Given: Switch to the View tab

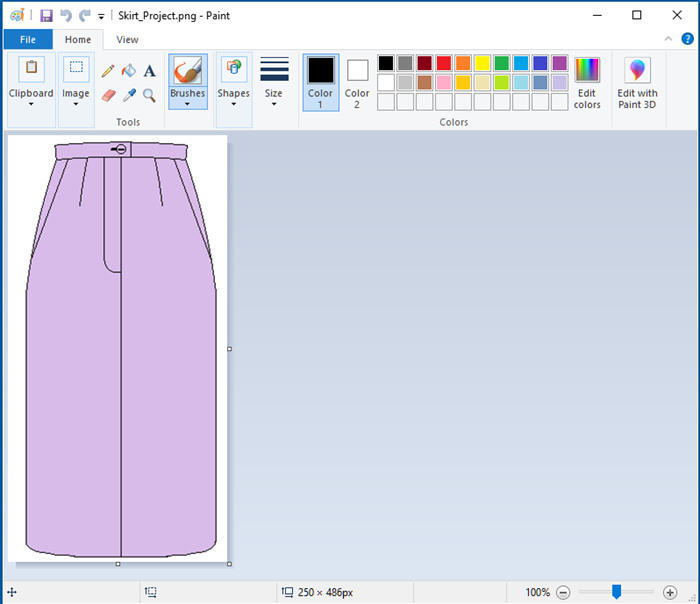Looking at the screenshot, I should [x=127, y=40].
